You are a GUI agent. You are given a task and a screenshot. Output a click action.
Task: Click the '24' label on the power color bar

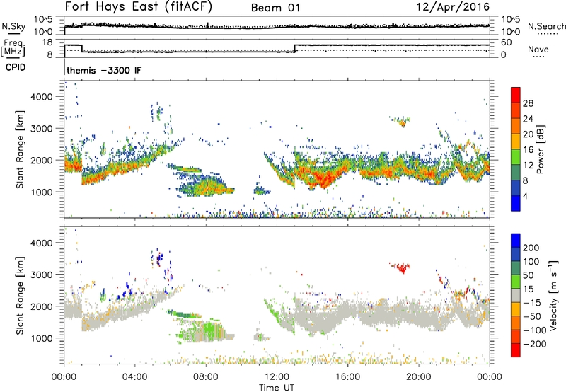(x=528, y=119)
